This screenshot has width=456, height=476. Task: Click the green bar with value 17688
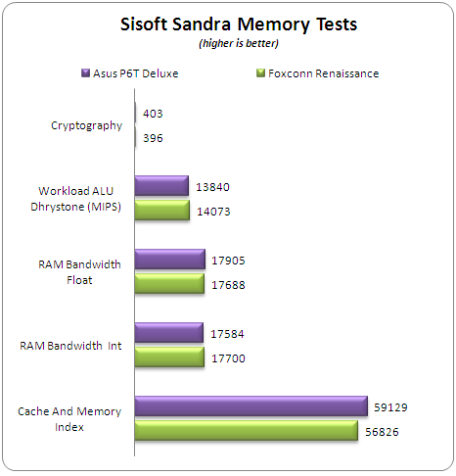169,283
